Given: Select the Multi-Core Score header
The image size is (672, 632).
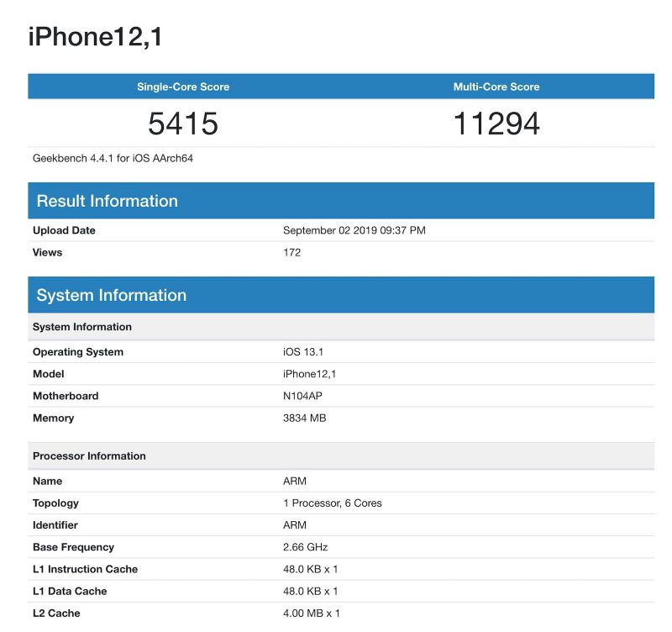Looking at the screenshot, I should (495, 87).
